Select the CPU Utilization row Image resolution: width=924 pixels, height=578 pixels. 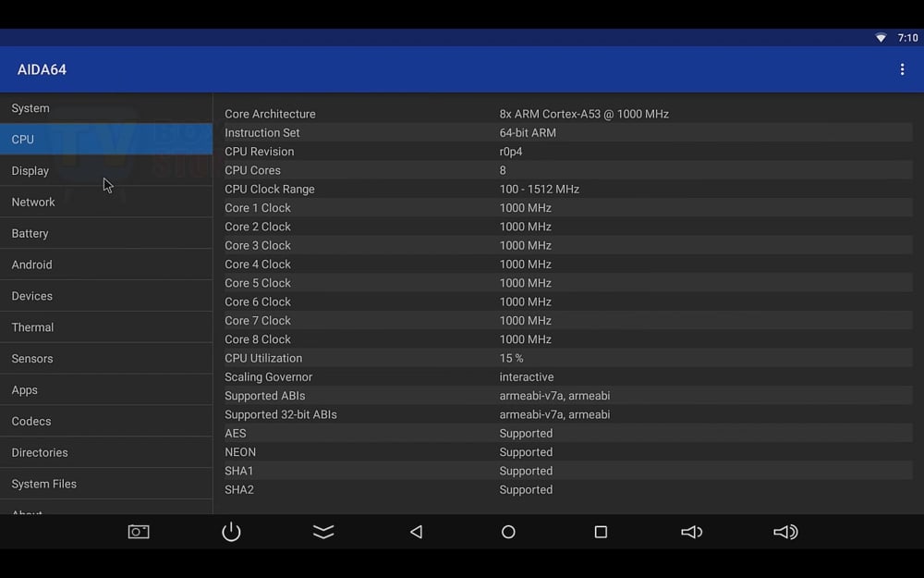tap(567, 358)
